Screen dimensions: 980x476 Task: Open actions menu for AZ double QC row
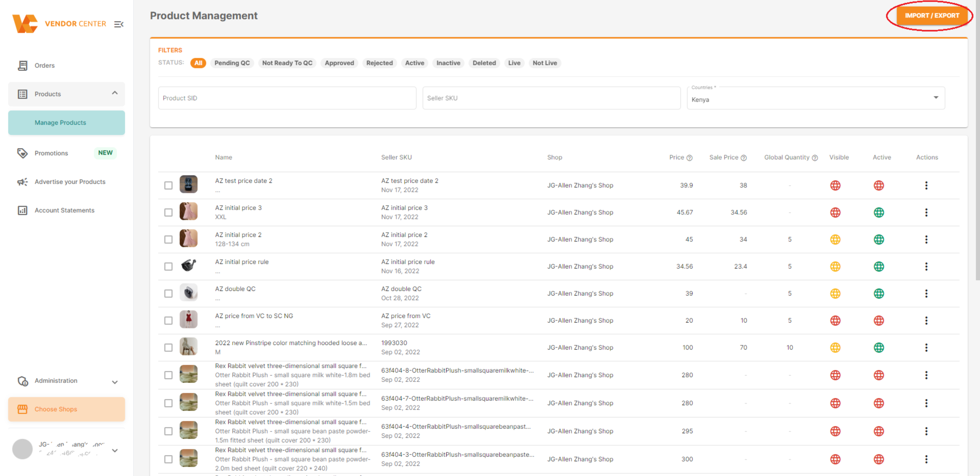[x=926, y=294]
